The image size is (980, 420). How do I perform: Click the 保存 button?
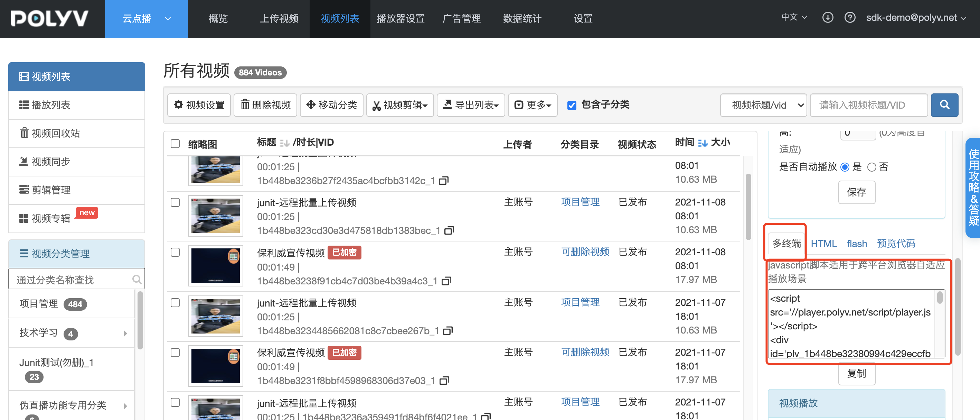point(856,192)
